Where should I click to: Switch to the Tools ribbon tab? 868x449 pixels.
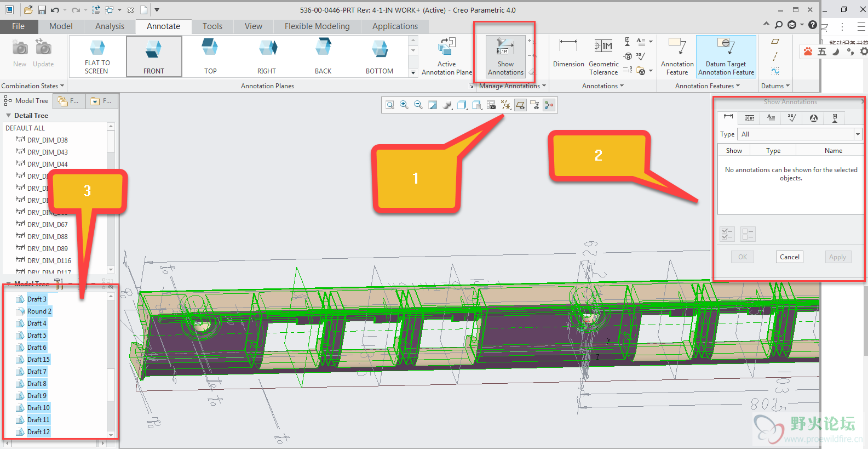click(x=212, y=26)
